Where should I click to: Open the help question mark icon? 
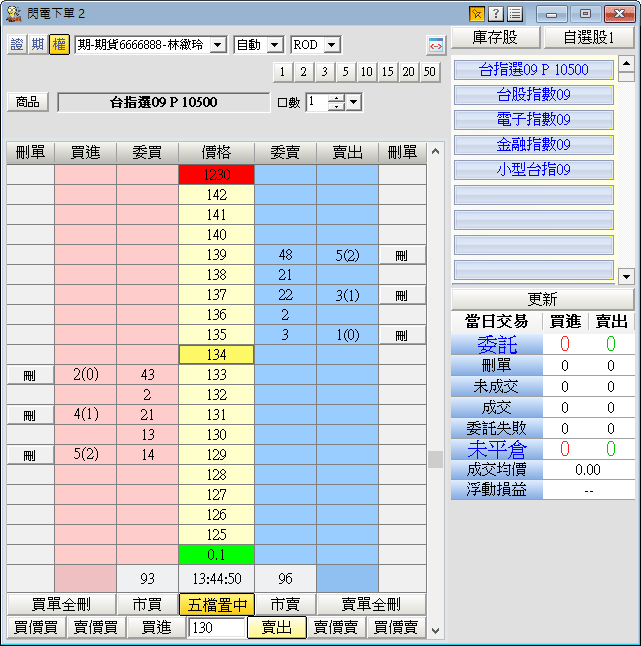tap(495, 13)
